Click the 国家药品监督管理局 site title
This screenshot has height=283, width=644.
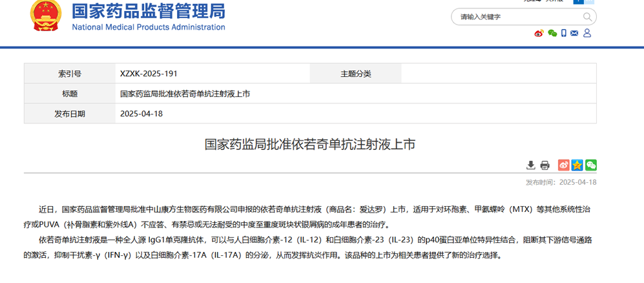[x=148, y=11]
